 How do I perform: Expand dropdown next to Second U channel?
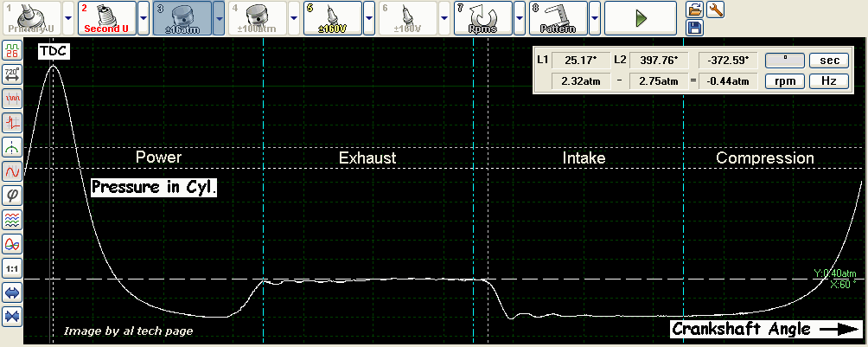click(144, 17)
